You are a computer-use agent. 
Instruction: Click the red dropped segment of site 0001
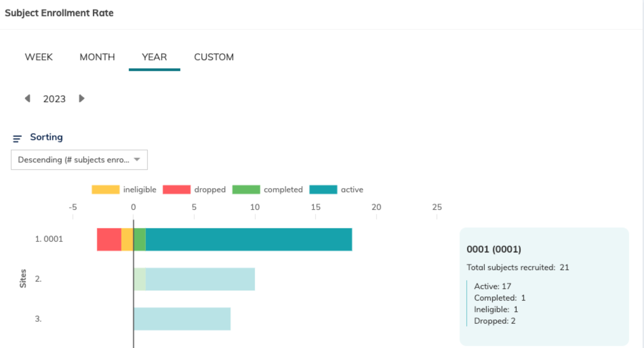[109, 239]
